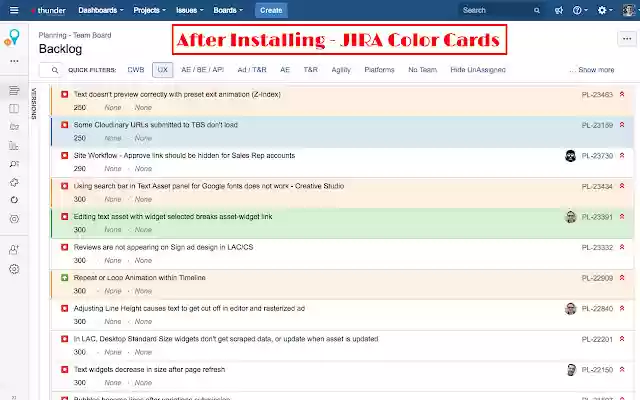Open the Dashboards dropdown menu
The height and width of the screenshot is (400, 640).
101,10
